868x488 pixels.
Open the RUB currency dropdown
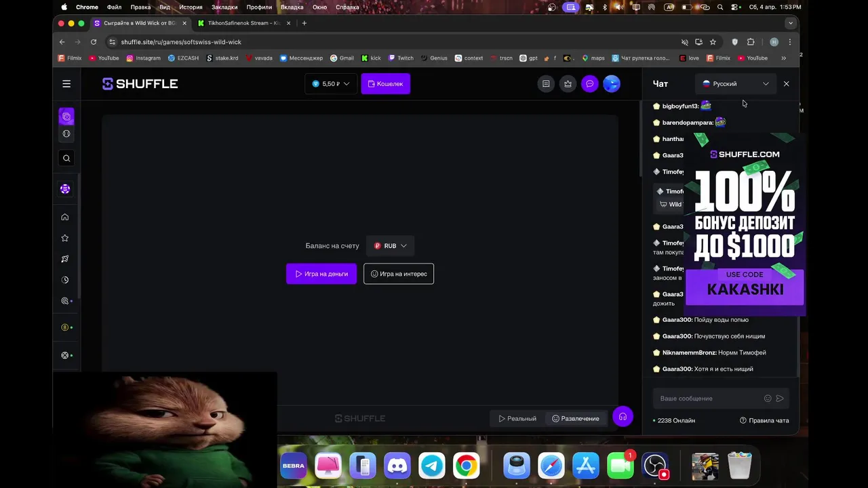(390, 246)
